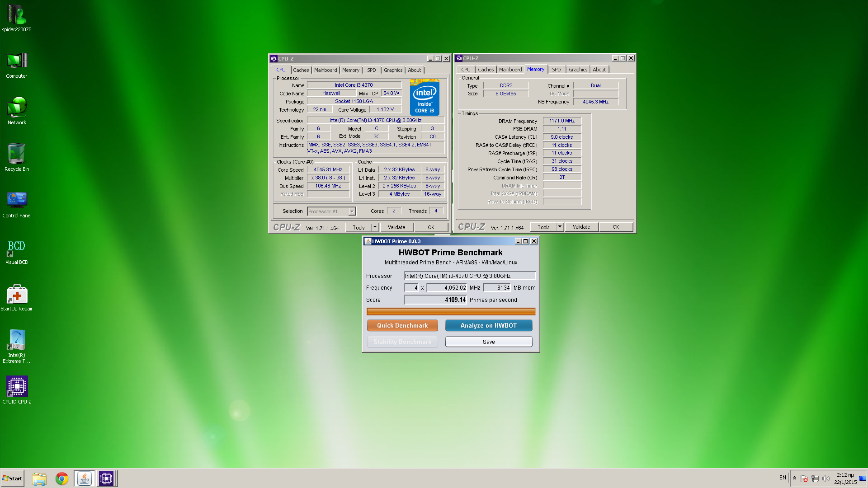This screenshot has height=488, width=868.
Task: Select About tab in right CPU-Z window
Action: click(x=599, y=70)
